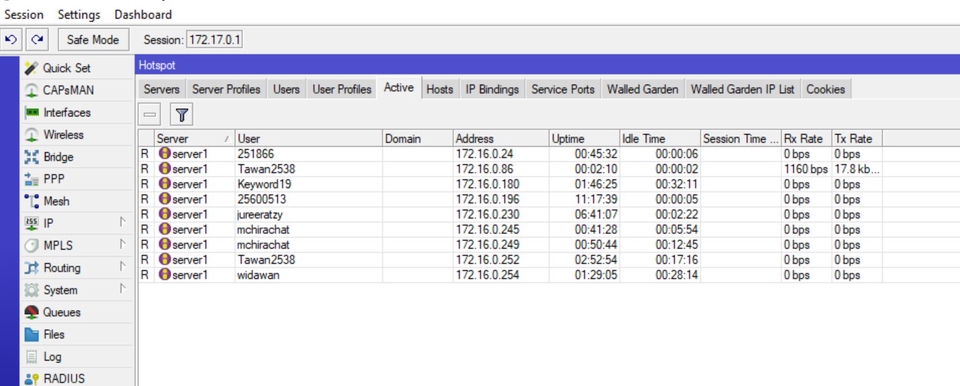Switch to the Users tab
The width and height of the screenshot is (960, 386).
[x=286, y=89]
